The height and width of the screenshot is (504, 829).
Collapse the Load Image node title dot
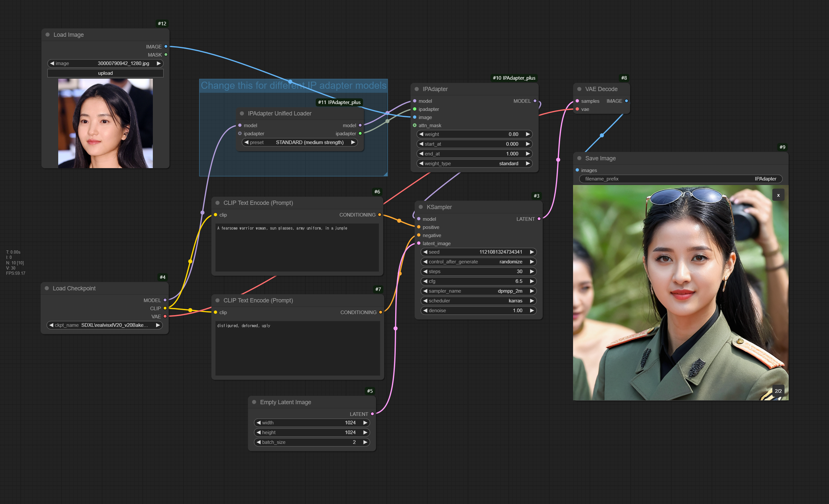coord(47,35)
